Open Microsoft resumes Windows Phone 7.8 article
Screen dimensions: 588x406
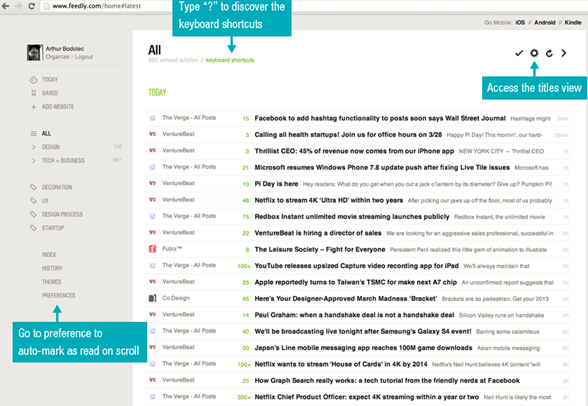pyautogui.click(x=382, y=168)
